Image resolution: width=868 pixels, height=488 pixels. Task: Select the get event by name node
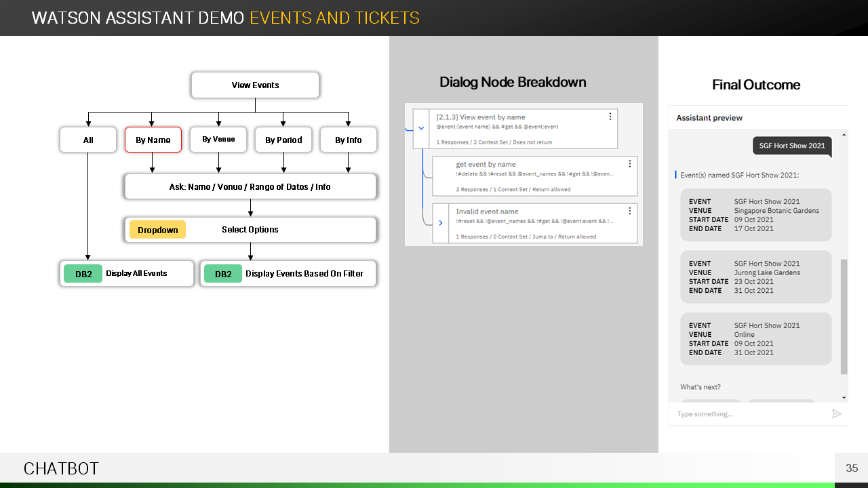pos(529,176)
